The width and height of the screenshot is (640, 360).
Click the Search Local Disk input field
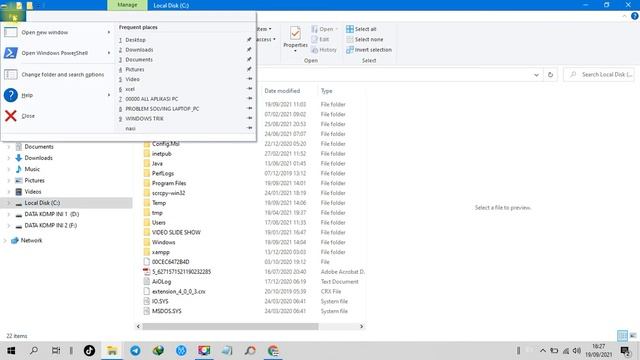coord(600,75)
